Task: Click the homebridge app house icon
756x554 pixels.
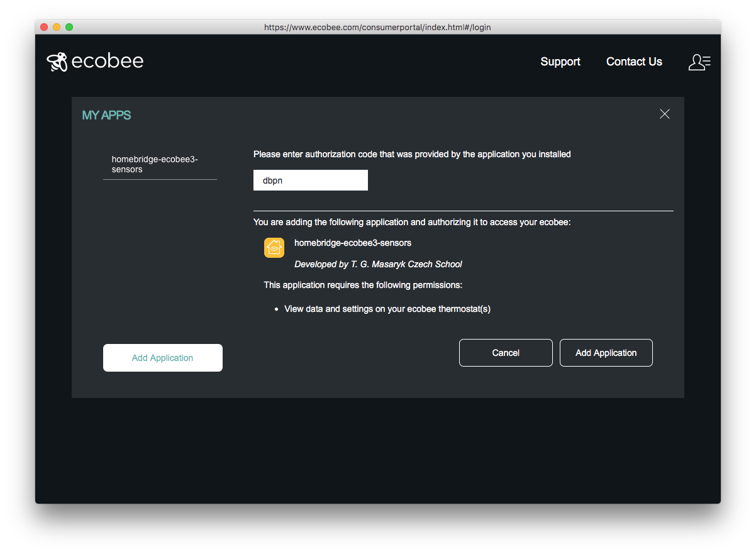Action: (x=274, y=248)
